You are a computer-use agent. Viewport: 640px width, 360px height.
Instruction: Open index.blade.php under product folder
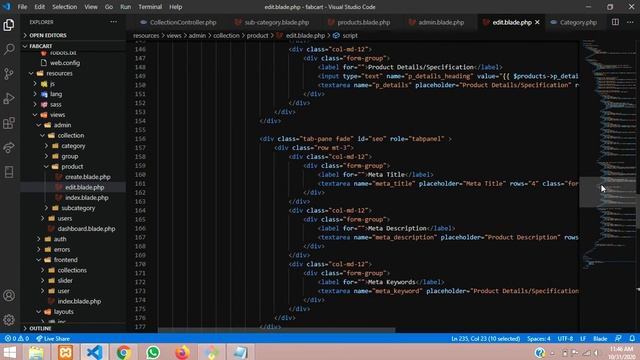click(87, 198)
